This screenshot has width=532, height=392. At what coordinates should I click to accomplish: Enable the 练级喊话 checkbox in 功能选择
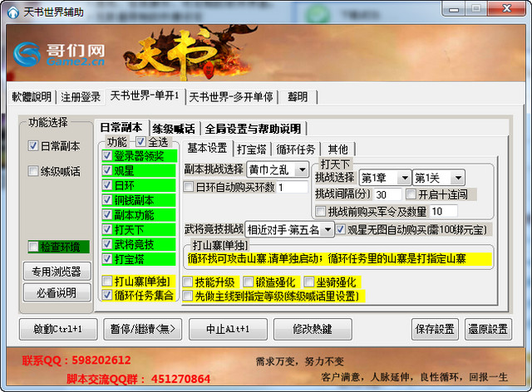click(33, 172)
